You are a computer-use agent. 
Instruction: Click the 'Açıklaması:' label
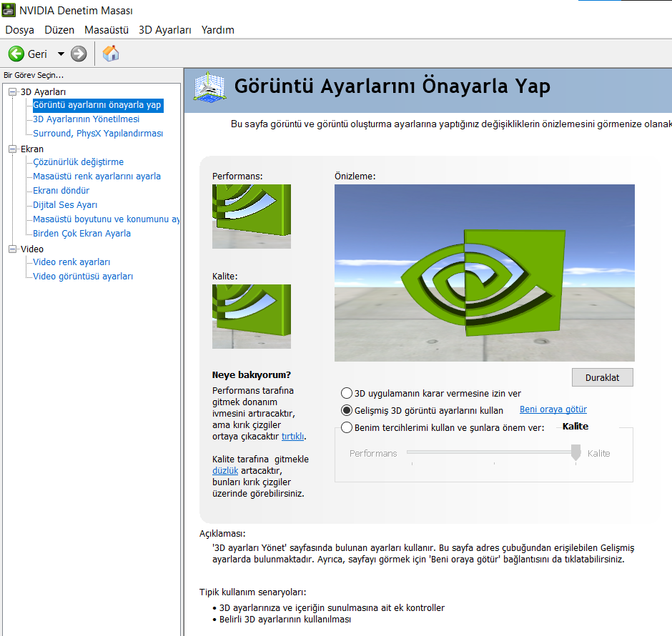(x=222, y=534)
